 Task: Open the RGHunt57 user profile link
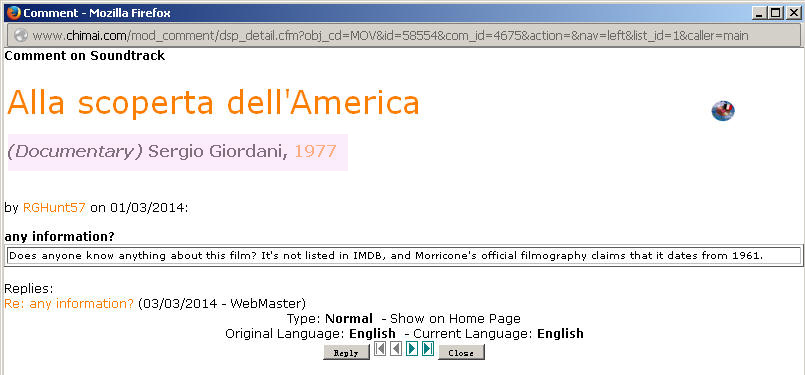[54, 208]
